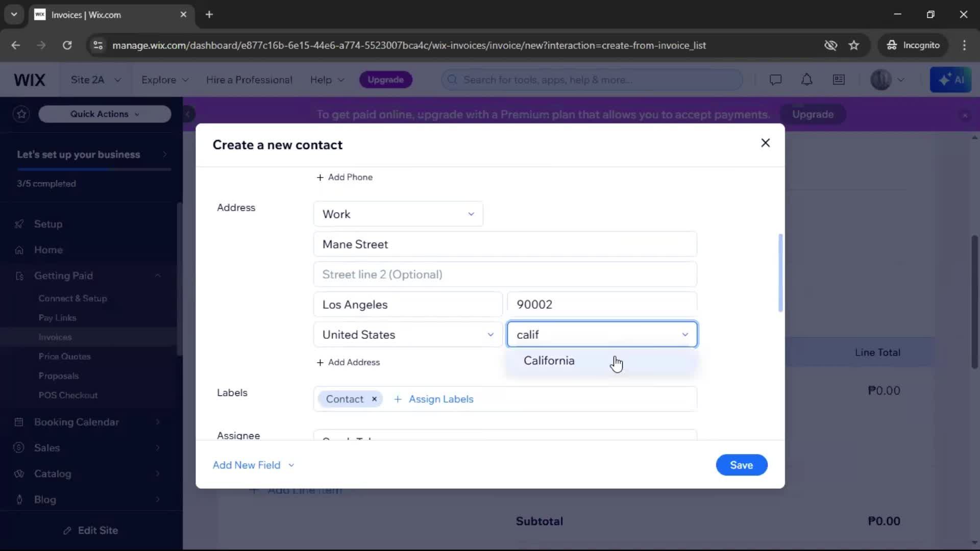The image size is (980, 551).
Task: Collapse the sidebar with the arrow icon
Action: pos(188,114)
